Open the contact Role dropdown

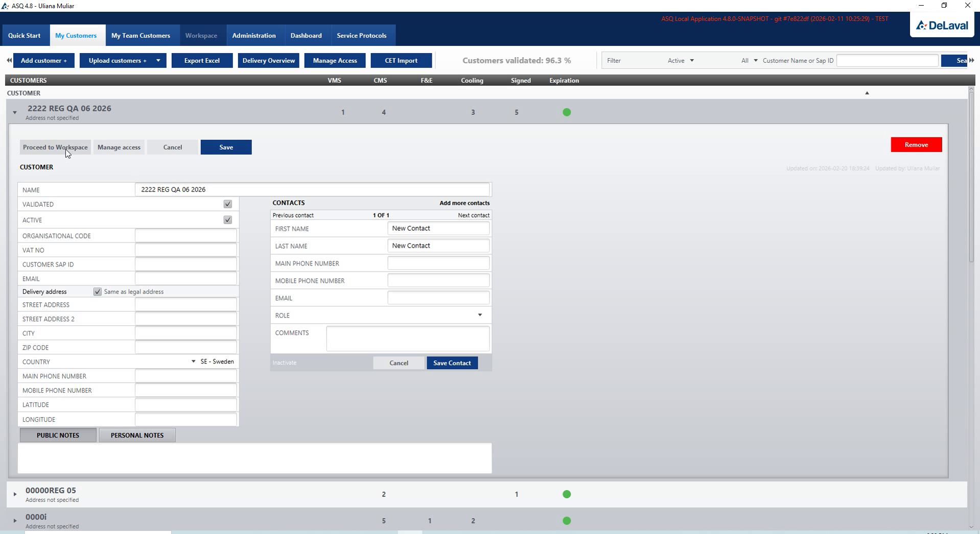480,315
